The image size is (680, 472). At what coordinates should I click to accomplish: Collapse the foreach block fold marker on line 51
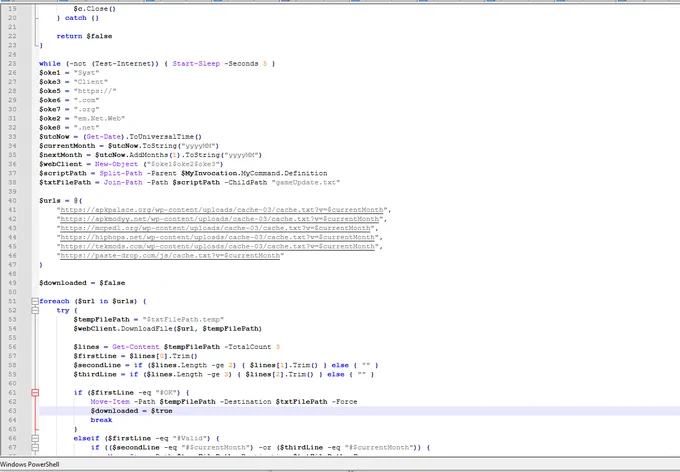(x=35, y=301)
